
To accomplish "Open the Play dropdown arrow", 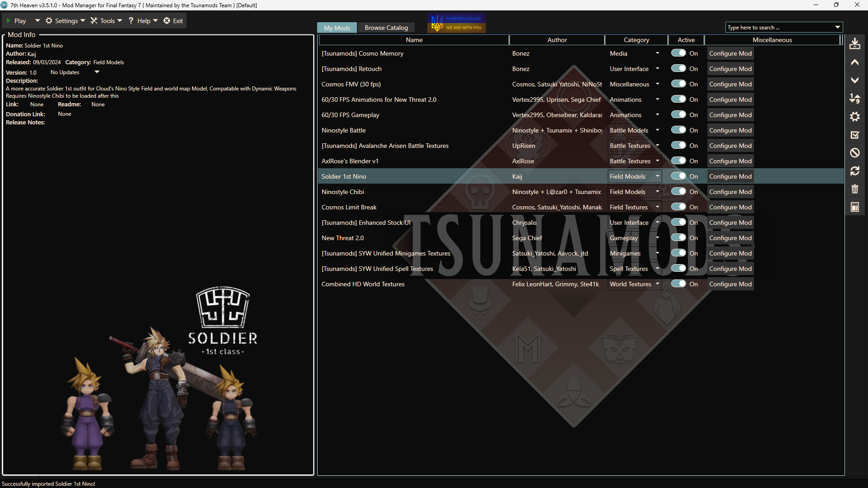I will point(37,21).
